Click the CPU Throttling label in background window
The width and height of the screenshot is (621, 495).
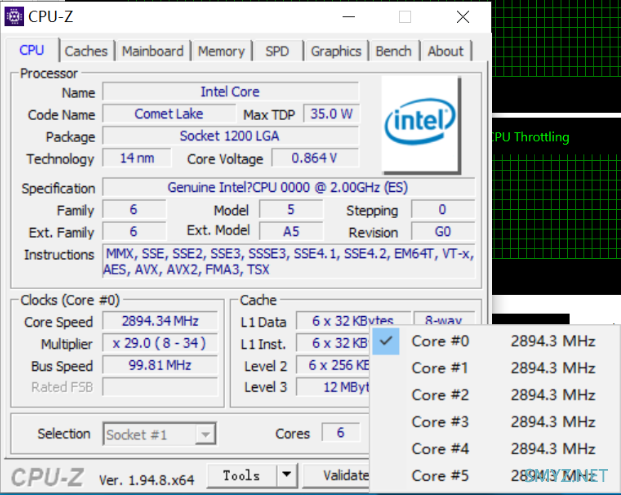531,137
